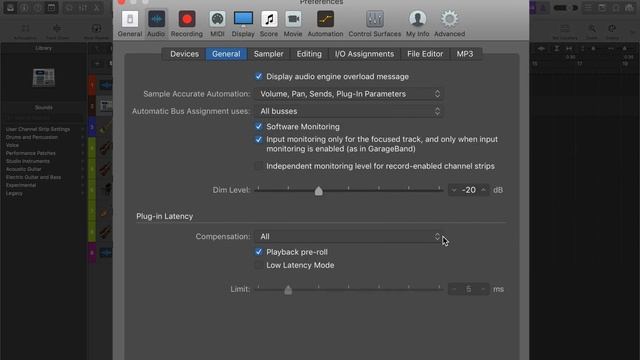Switch to the Editing tab
The height and width of the screenshot is (360, 640).
tap(309, 54)
